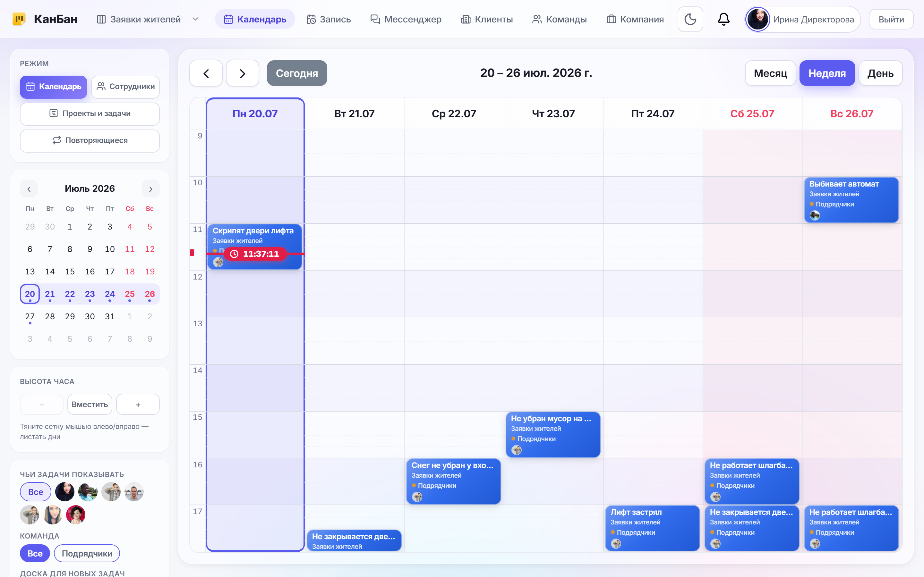Switch mode to Сотрудники
This screenshot has width=924, height=577.
tap(125, 87)
